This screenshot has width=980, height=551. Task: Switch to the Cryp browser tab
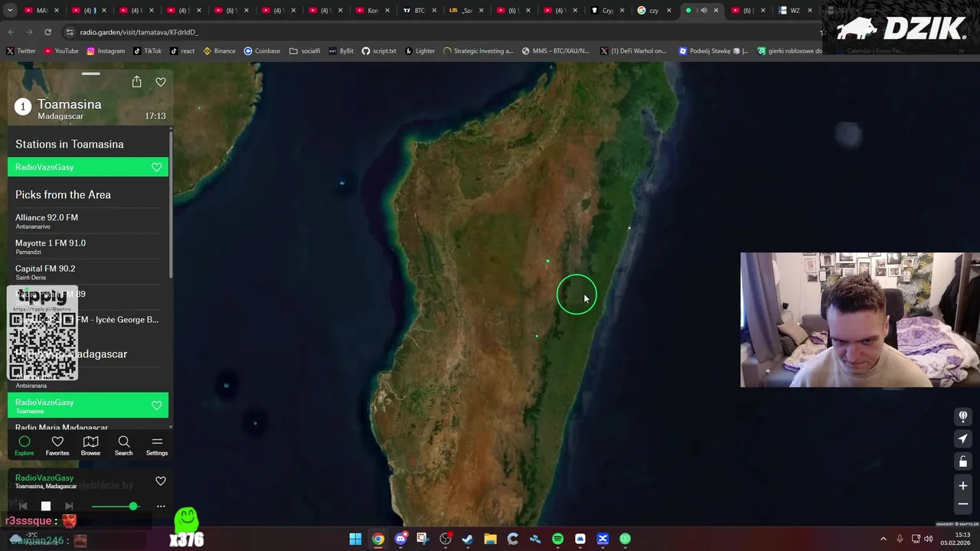pos(607,11)
